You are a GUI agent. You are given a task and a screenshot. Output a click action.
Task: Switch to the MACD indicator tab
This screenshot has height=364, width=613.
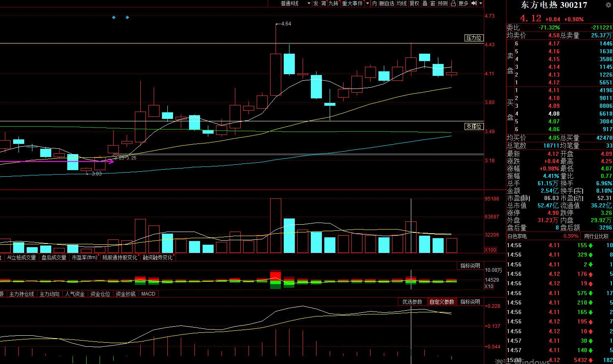pyautogui.click(x=148, y=294)
